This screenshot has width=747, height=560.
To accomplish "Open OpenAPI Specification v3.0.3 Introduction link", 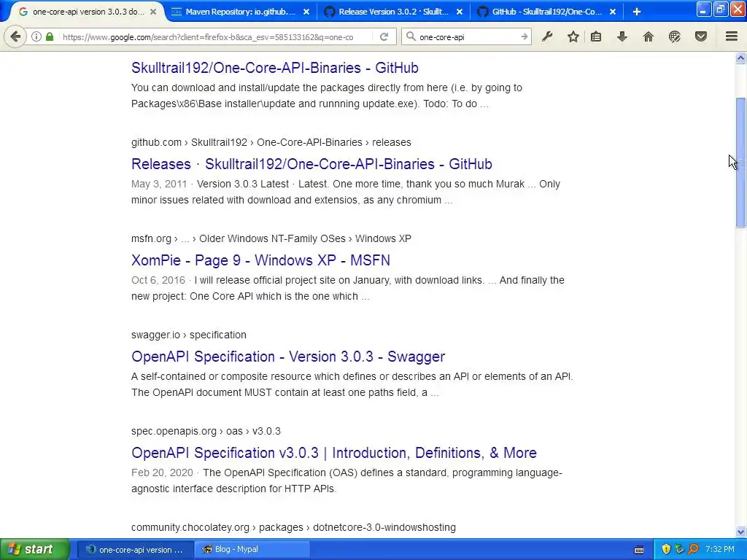I will [334, 452].
